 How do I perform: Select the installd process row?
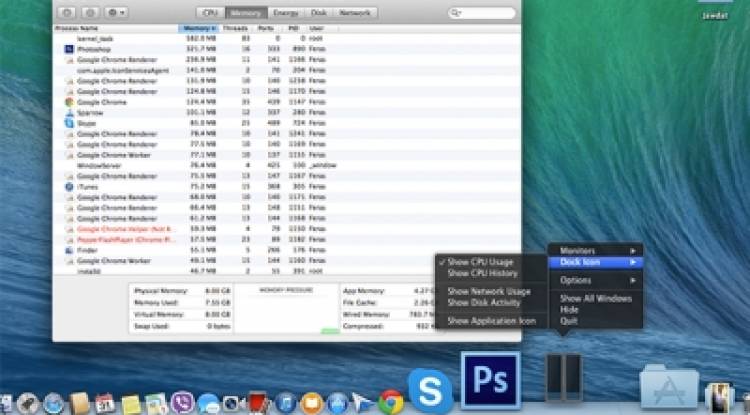click(x=287, y=271)
